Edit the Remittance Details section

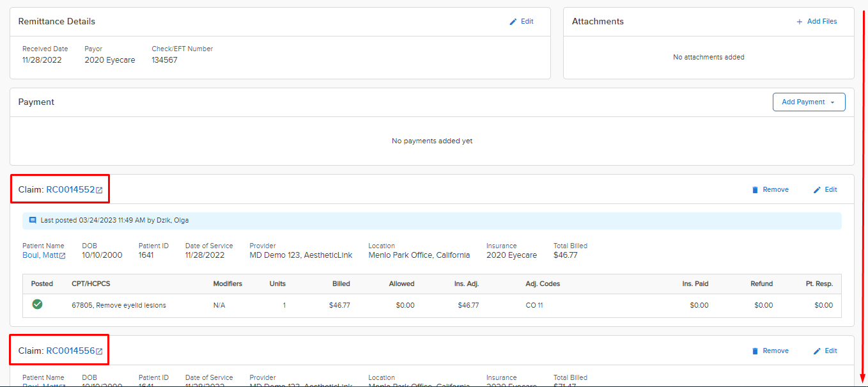(521, 22)
